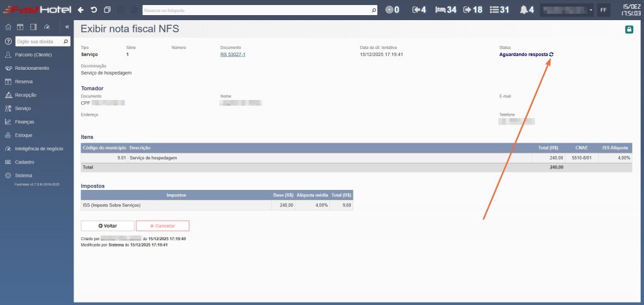This screenshot has height=305, width=644.
Task: Focus the Reserva ou hóspede search field
Action: coord(258,10)
